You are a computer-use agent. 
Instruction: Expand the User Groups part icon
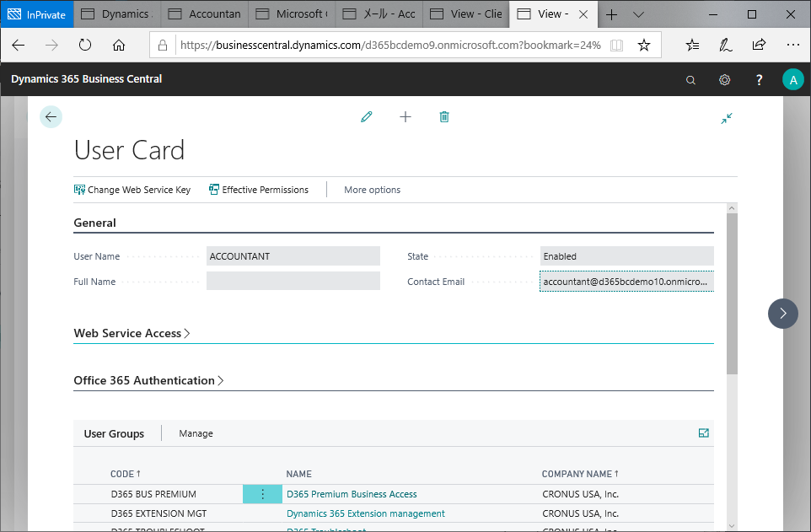tap(704, 433)
